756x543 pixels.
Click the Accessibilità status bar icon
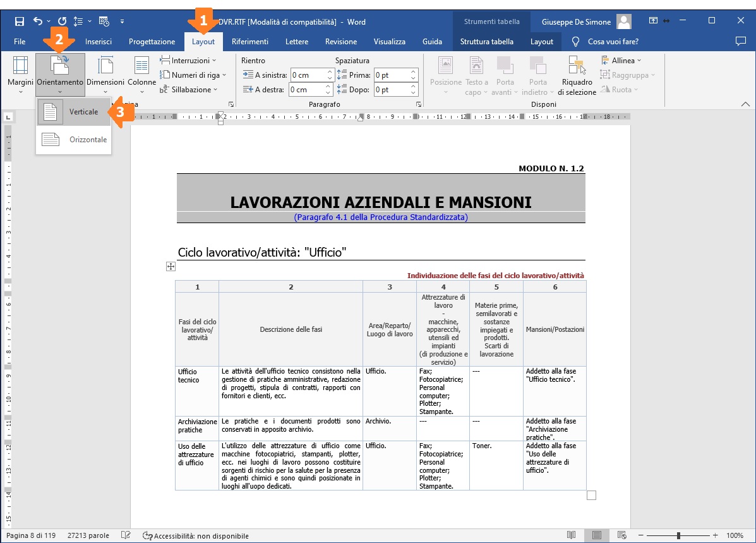point(148,535)
